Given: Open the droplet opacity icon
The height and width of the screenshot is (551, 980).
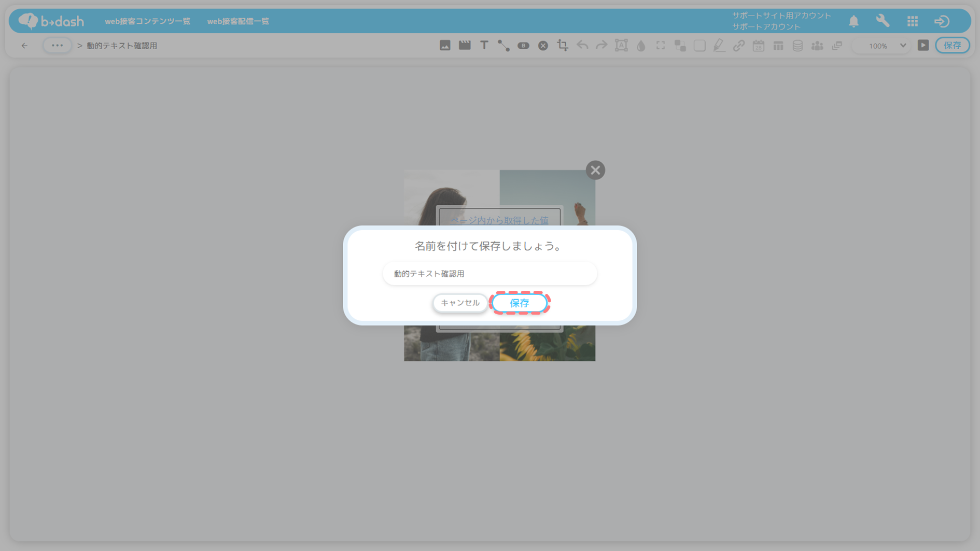Looking at the screenshot, I should pos(641,46).
